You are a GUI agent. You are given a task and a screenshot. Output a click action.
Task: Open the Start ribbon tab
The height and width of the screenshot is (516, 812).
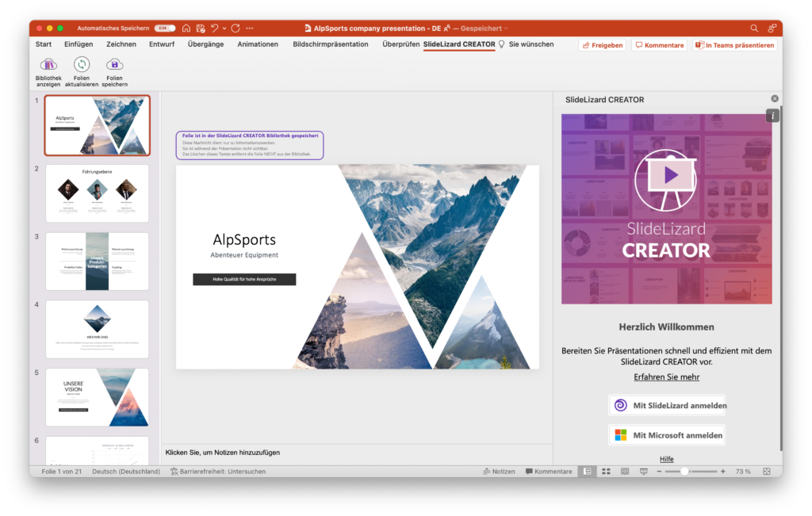click(x=44, y=44)
